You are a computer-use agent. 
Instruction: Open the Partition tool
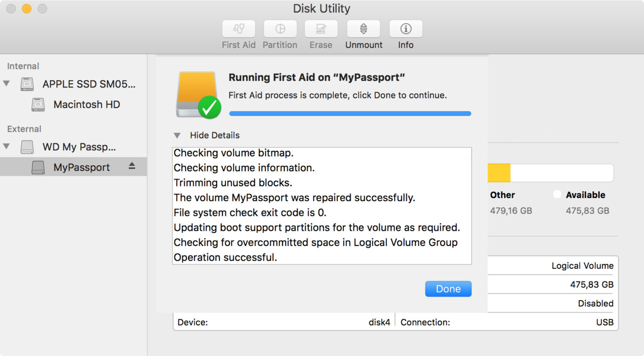coord(280,29)
